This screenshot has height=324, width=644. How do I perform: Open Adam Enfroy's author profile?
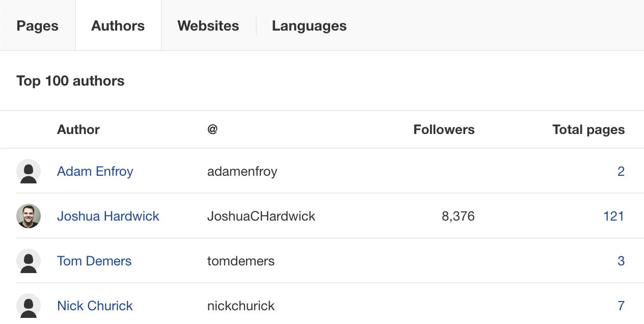click(95, 171)
